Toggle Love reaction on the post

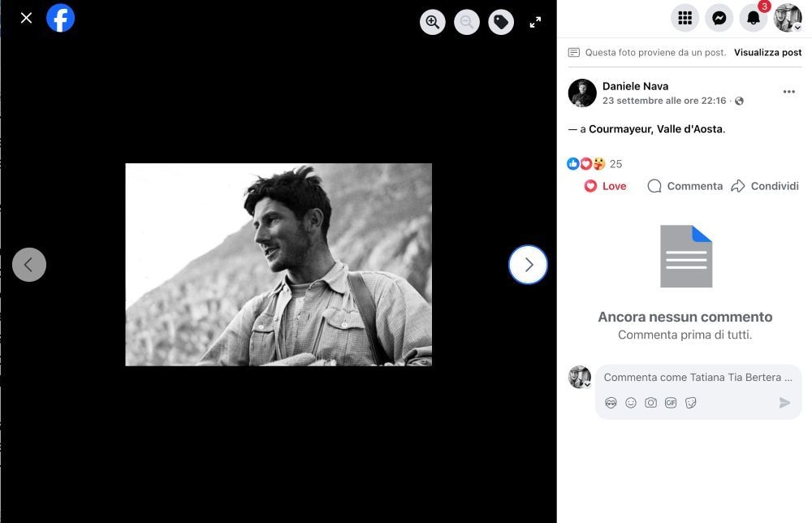coord(606,186)
